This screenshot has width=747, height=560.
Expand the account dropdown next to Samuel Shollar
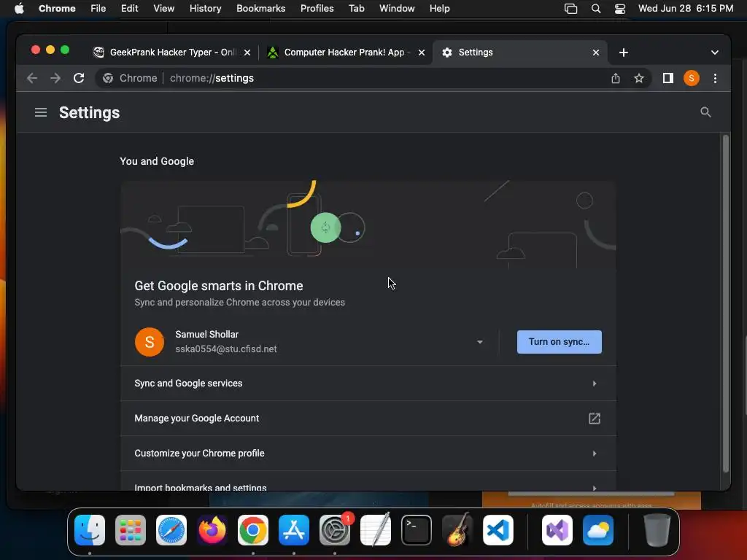[x=480, y=342]
